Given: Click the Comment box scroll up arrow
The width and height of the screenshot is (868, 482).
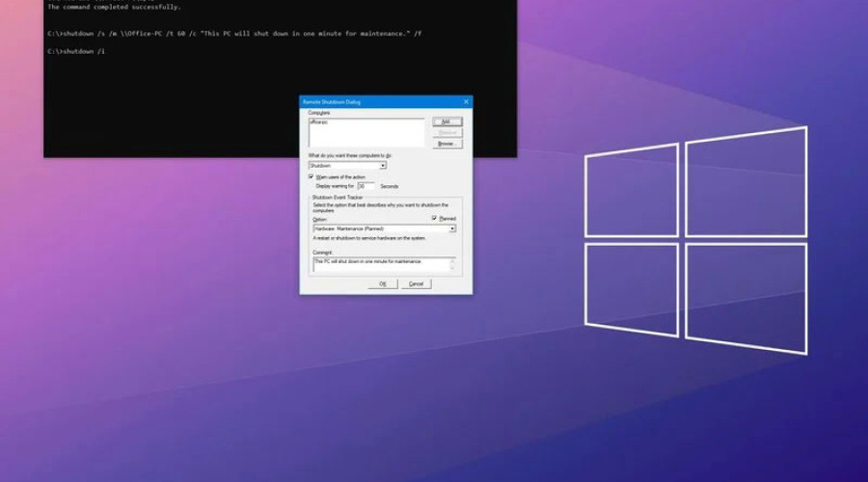Looking at the screenshot, I should (x=453, y=260).
